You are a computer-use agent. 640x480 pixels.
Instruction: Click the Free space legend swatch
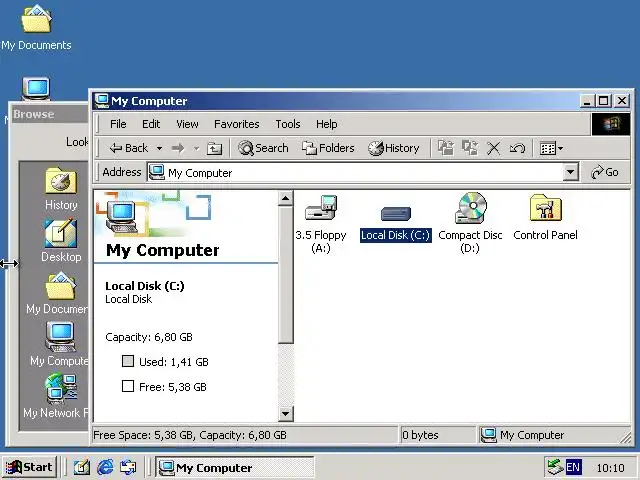tap(128, 386)
